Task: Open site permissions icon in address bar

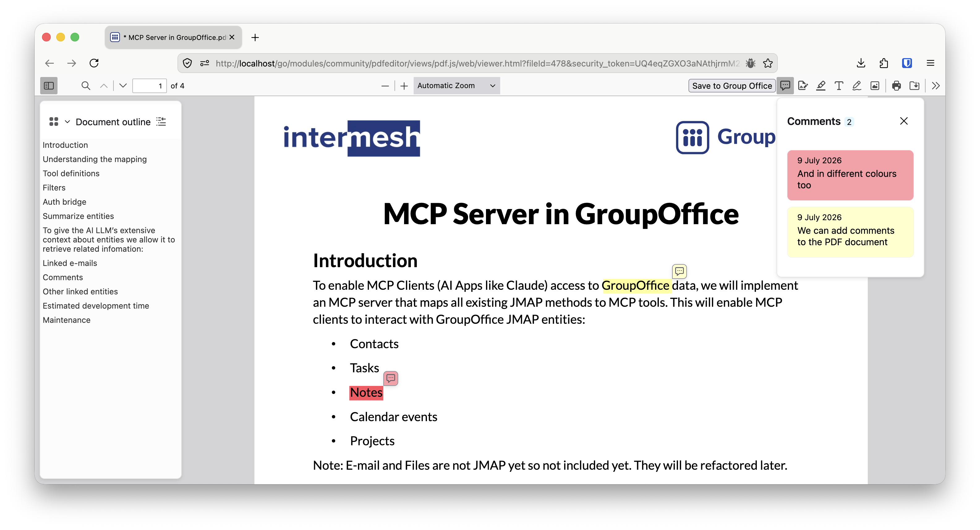Action: coord(205,63)
